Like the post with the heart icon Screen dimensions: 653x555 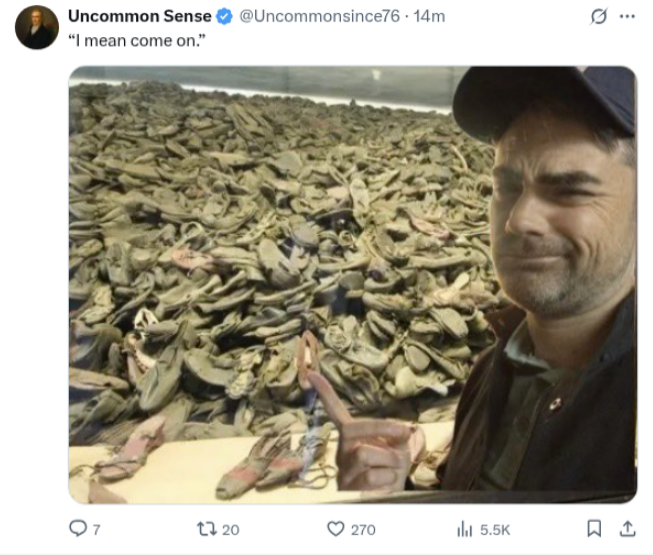click(x=336, y=529)
